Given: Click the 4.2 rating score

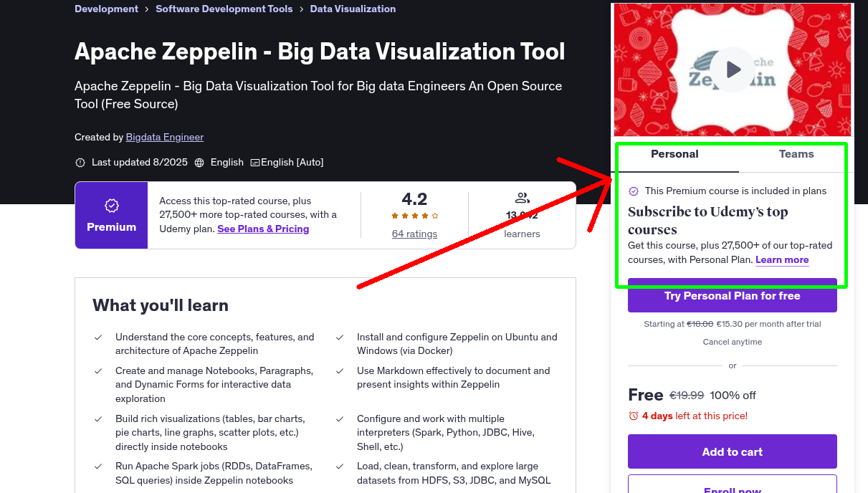Looking at the screenshot, I should pyautogui.click(x=414, y=198).
